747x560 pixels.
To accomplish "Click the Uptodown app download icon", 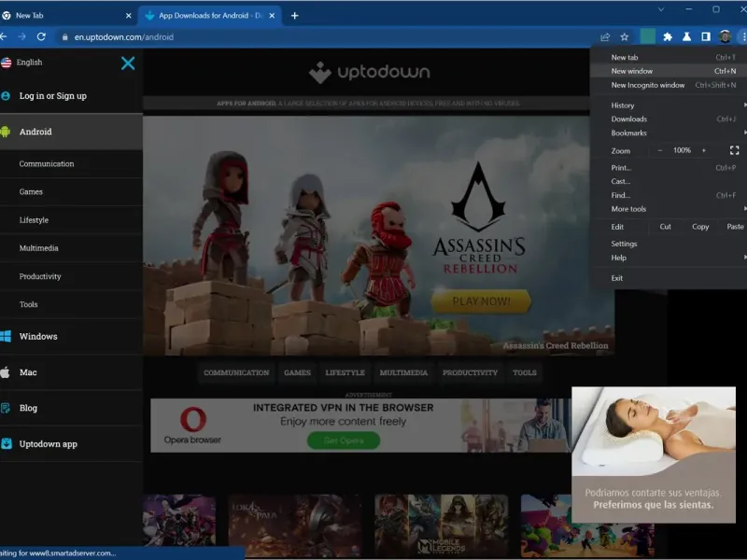I will pos(7,443).
